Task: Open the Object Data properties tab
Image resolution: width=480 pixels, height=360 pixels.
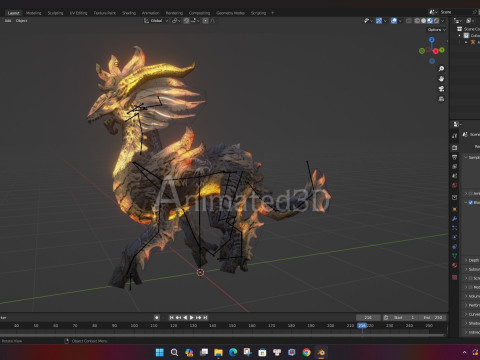Action: pyautogui.click(x=455, y=256)
